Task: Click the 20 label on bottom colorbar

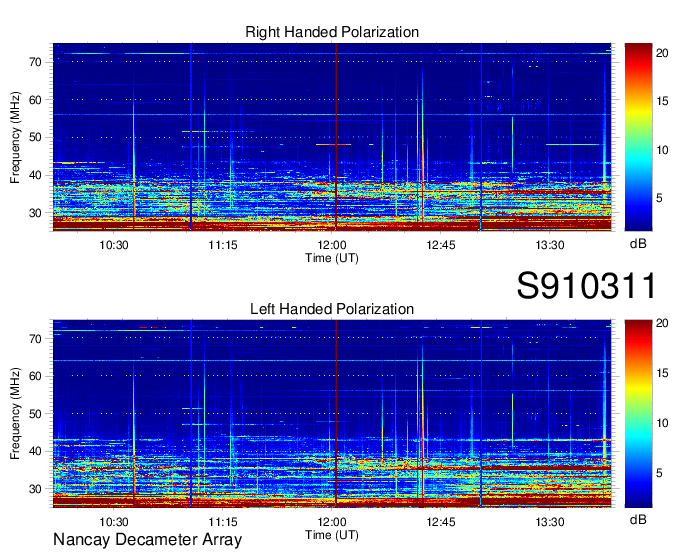Action: coord(662,323)
